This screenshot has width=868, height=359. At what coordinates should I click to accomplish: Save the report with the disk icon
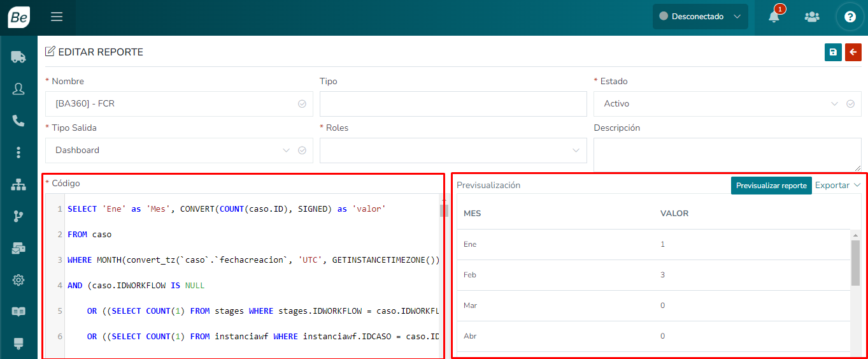click(x=833, y=52)
